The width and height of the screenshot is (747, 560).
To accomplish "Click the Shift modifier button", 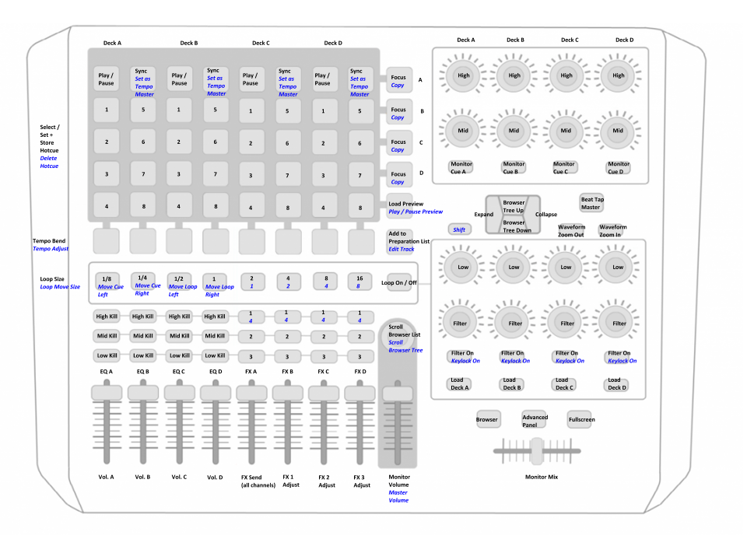I will [x=459, y=229].
